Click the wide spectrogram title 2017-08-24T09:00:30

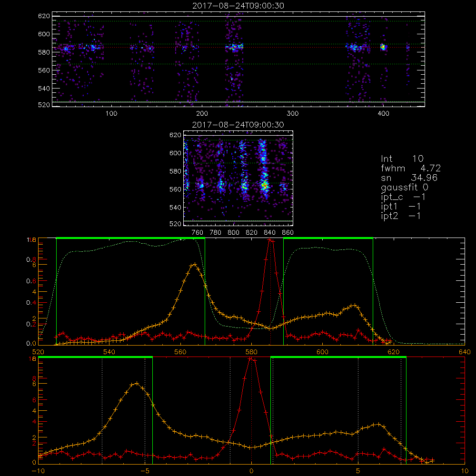[238, 6]
